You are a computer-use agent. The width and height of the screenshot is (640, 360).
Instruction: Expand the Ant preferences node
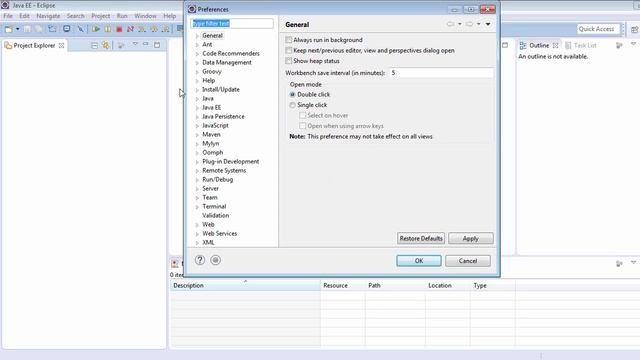tap(197, 45)
